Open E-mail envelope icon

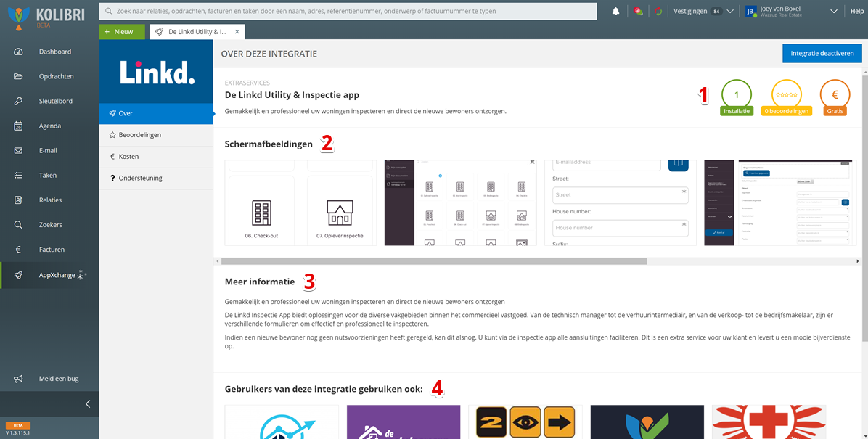click(x=18, y=151)
